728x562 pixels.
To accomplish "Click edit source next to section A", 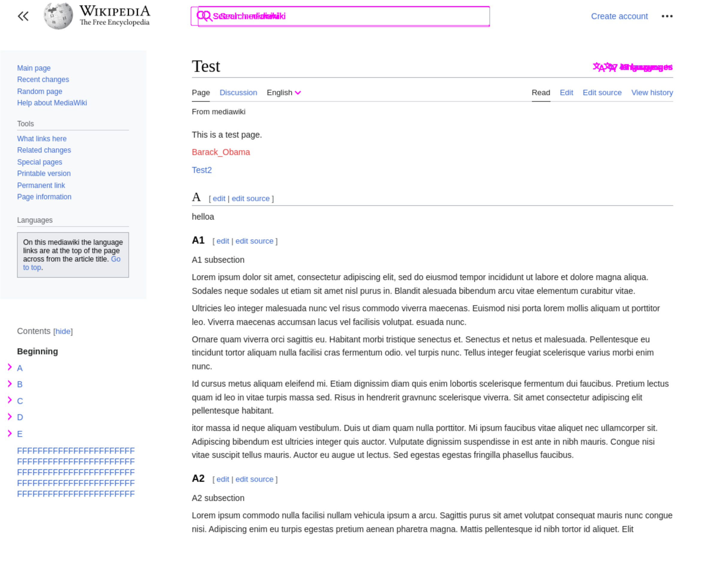I will [251, 198].
